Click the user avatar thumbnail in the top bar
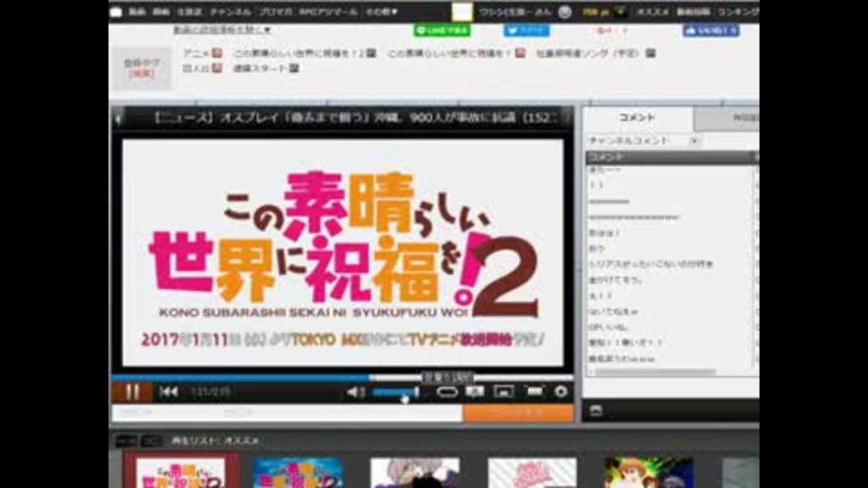Screen dimensions: 868x488 coord(462,12)
